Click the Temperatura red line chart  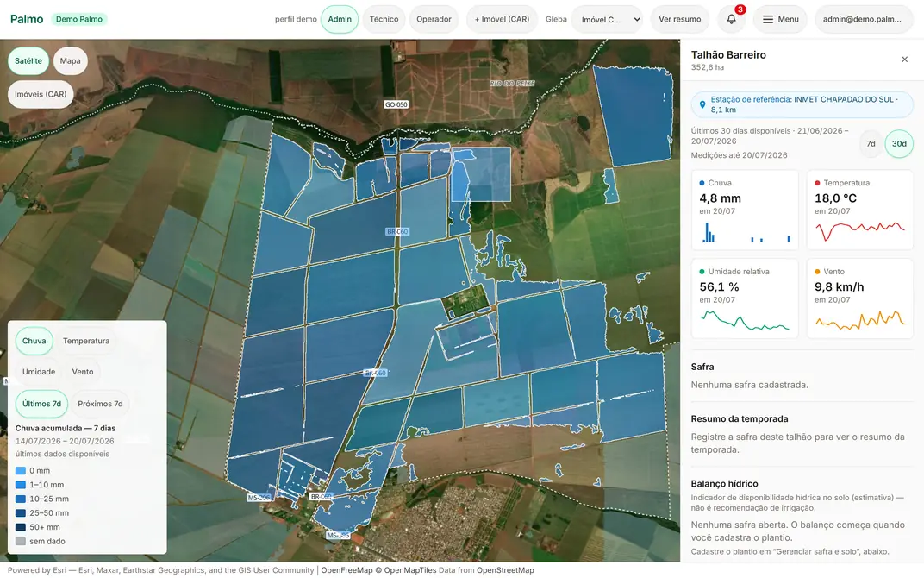[x=859, y=230]
